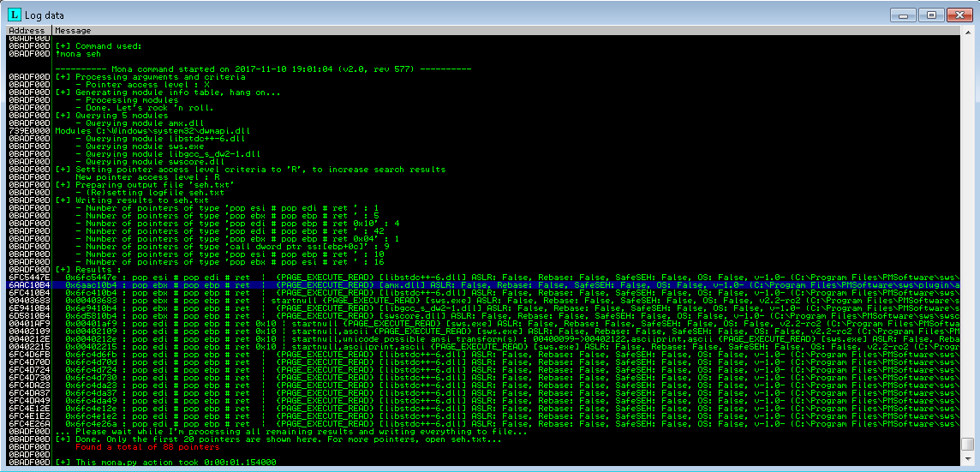The height and width of the screenshot is (472, 980).
Task: Select libgcc_s_dw2-1.dll row 6E9410B4
Action: (x=483, y=308)
